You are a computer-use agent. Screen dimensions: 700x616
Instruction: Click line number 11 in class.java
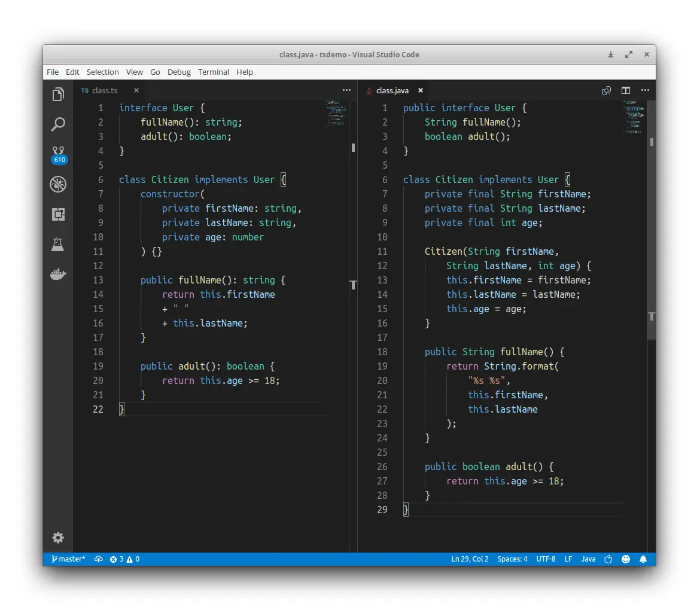(382, 251)
